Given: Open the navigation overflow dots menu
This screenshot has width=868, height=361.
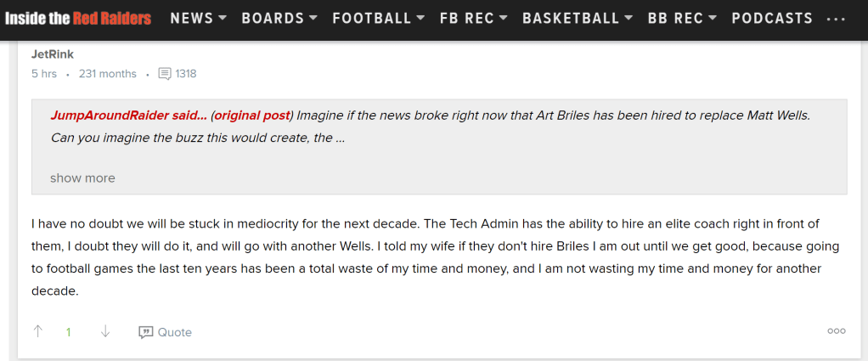Looking at the screenshot, I should point(836,18).
